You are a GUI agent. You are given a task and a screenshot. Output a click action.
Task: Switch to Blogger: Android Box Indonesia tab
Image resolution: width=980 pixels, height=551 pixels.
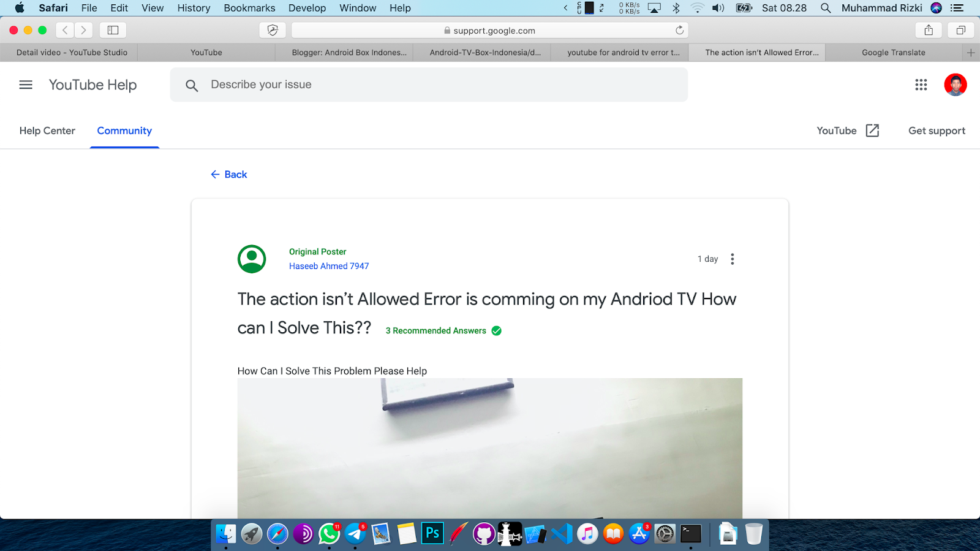(344, 53)
